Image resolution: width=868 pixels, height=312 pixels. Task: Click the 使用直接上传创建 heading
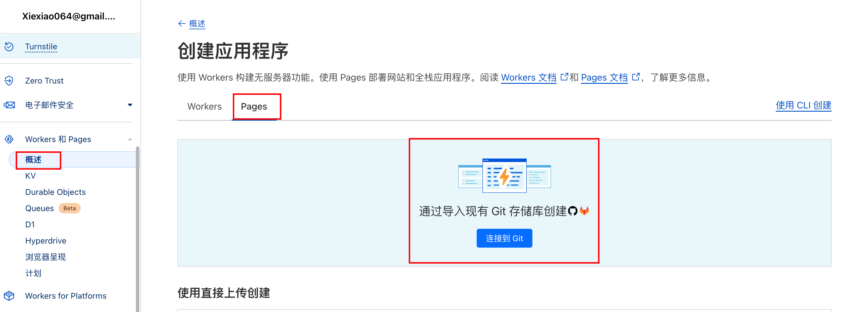224,293
